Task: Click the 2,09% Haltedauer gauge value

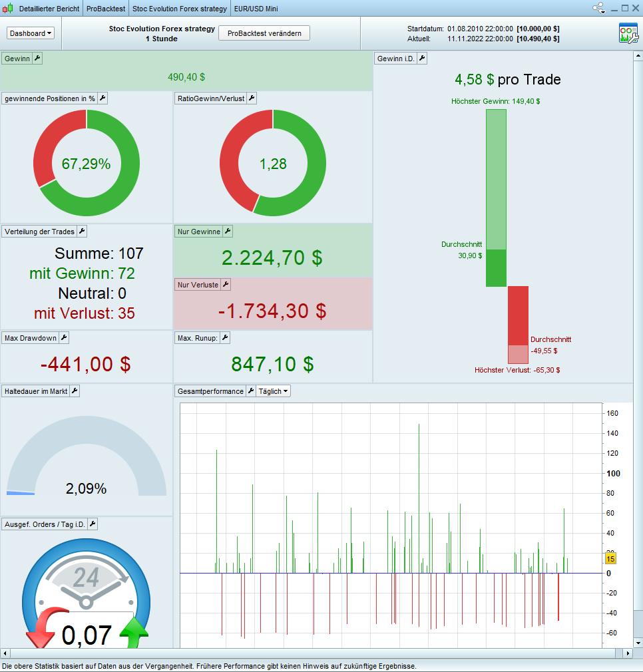Action: pyautogui.click(x=86, y=488)
